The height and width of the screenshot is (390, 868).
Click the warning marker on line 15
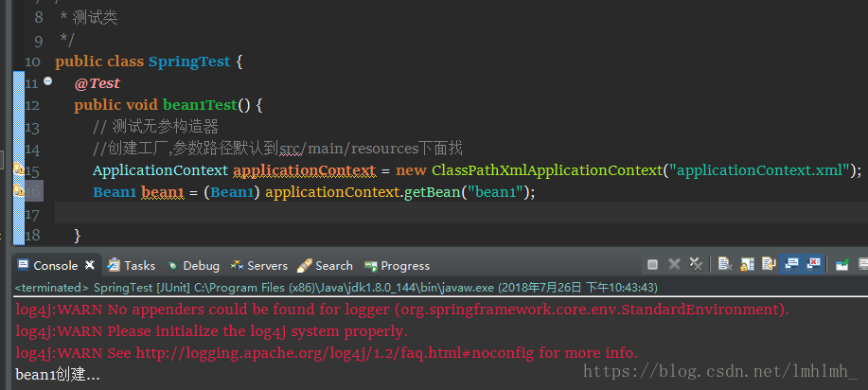19,168
